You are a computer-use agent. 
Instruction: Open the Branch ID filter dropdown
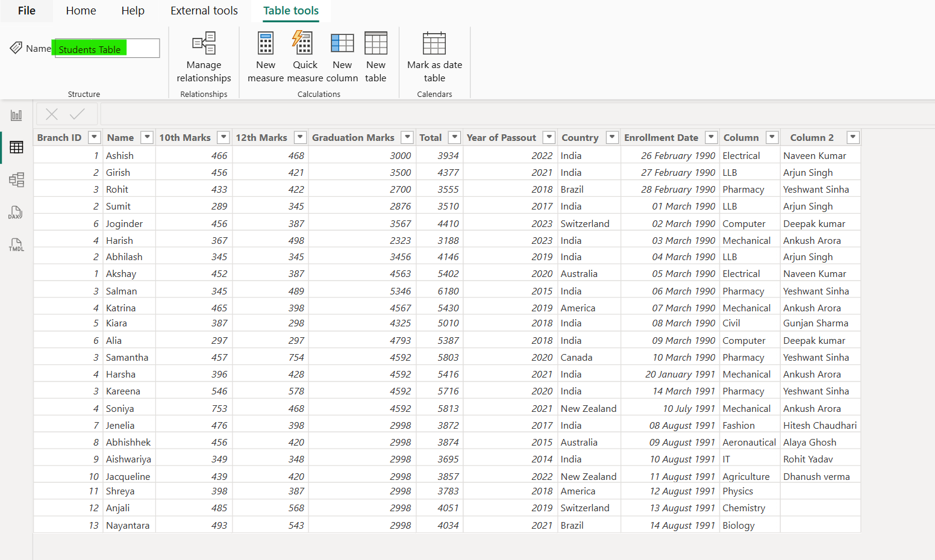pyautogui.click(x=94, y=137)
